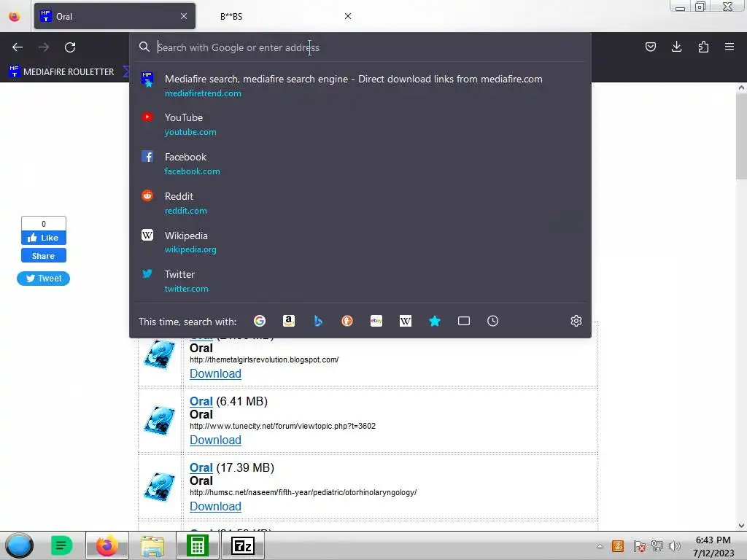Click into the address bar field
This screenshot has width=747, height=560.
[360, 47]
